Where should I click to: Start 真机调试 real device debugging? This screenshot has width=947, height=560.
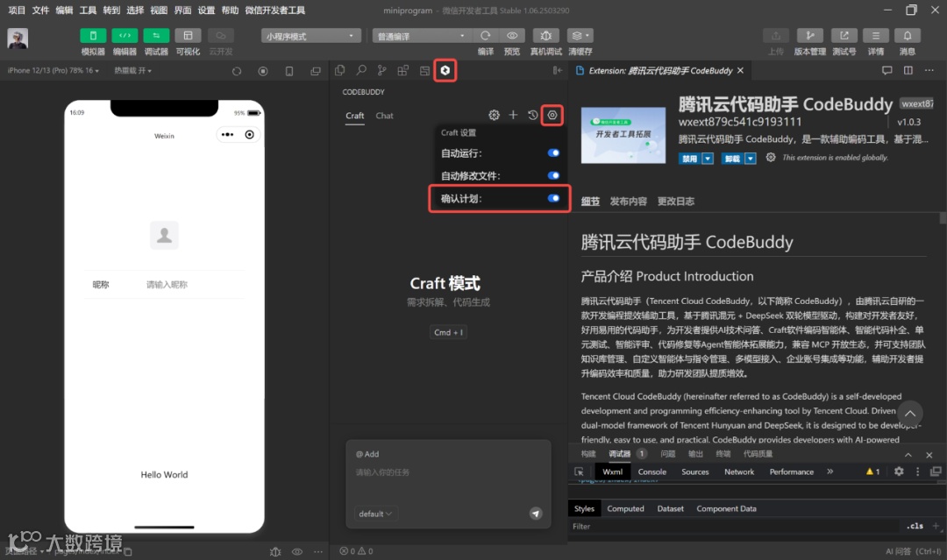pyautogui.click(x=546, y=36)
